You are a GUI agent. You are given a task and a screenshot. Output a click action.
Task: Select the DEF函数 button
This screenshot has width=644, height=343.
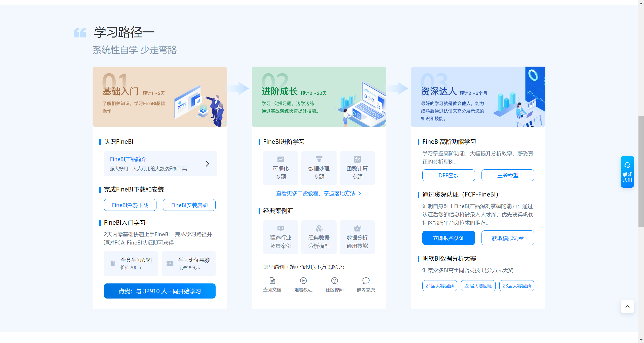[449, 175]
